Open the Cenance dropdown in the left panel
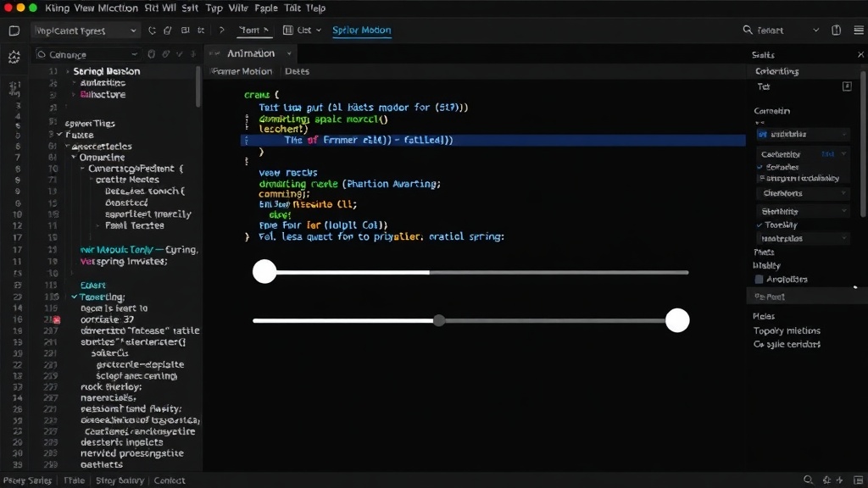The height and width of the screenshot is (488, 868). 87,54
